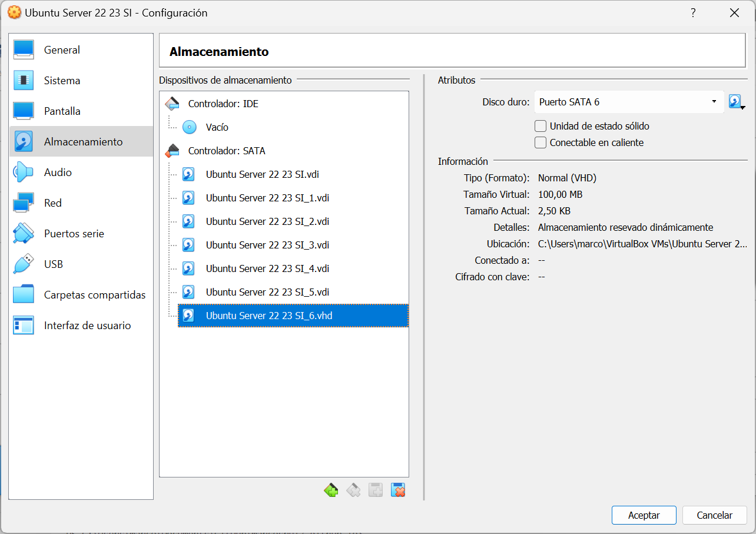
Task: Open the Audio settings section
Action: point(81,173)
